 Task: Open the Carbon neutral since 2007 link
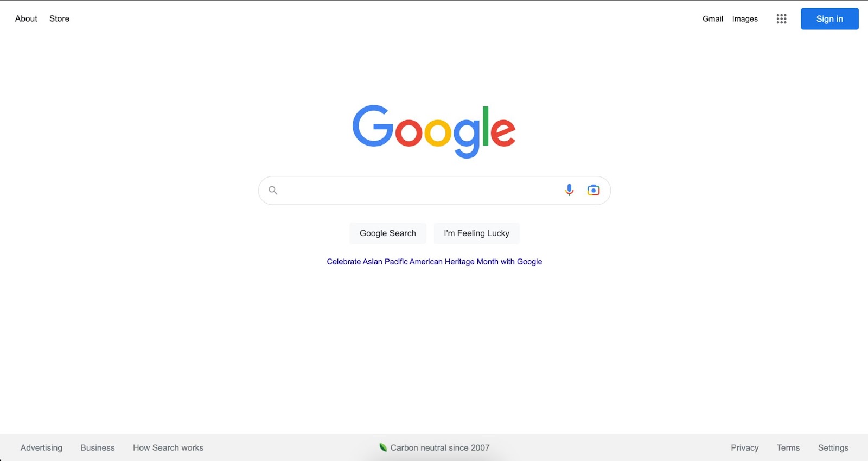440,448
